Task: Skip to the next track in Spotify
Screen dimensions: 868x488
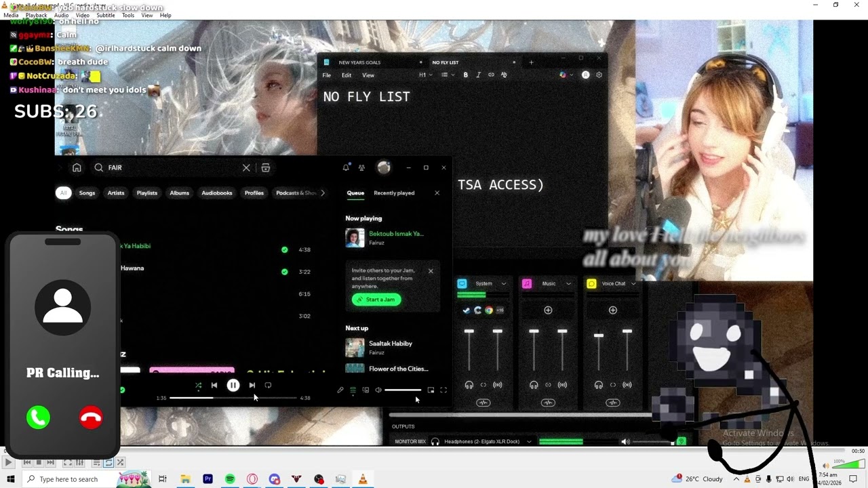Action: [x=252, y=385]
